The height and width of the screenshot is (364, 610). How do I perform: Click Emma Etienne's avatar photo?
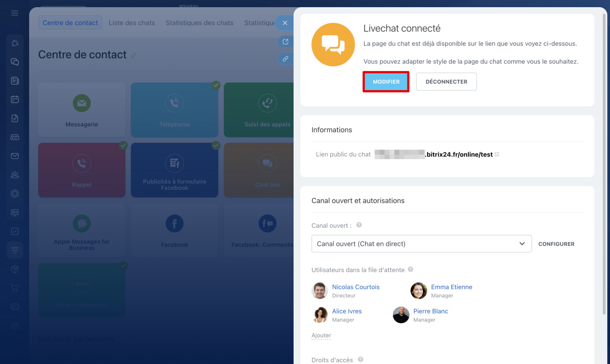[418, 291]
